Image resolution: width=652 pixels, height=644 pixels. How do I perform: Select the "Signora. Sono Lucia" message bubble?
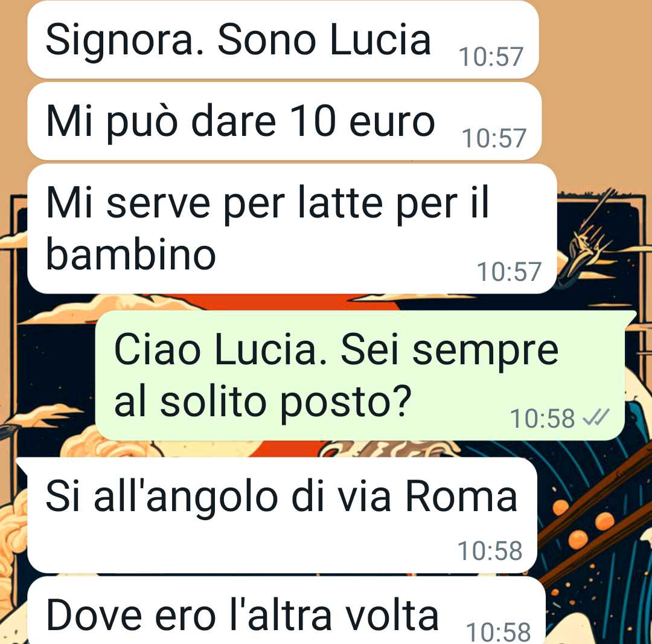(x=283, y=39)
